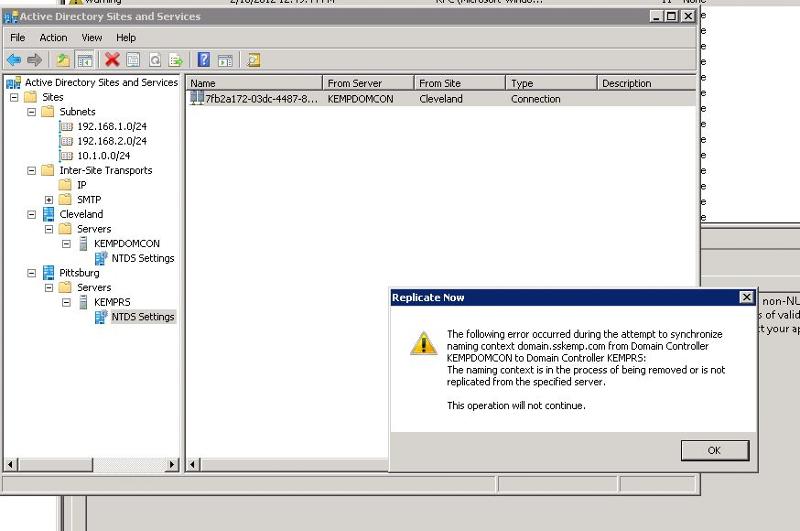
Task: Open the View menu
Action: (x=92, y=38)
